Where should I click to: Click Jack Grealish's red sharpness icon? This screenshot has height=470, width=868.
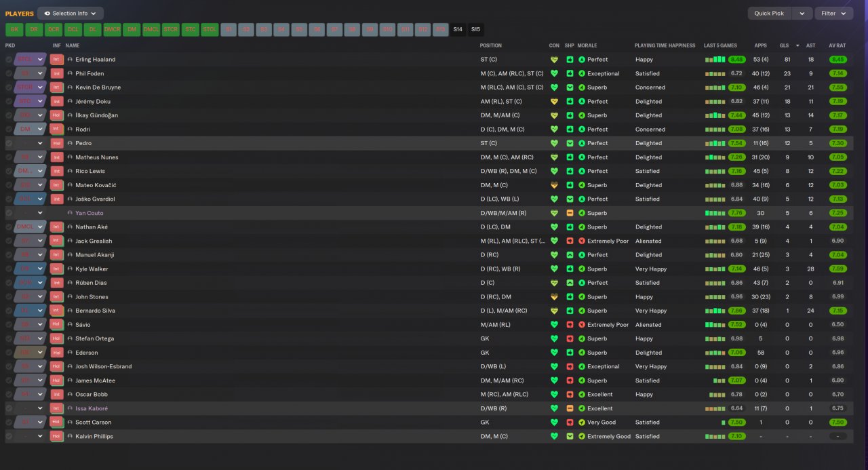tap(570, 241)
